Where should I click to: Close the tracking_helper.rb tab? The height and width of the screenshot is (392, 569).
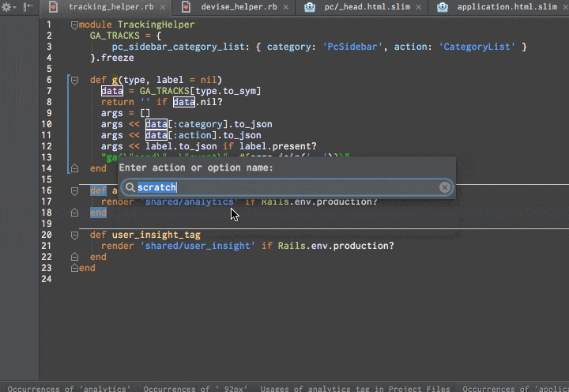(163, 7)
